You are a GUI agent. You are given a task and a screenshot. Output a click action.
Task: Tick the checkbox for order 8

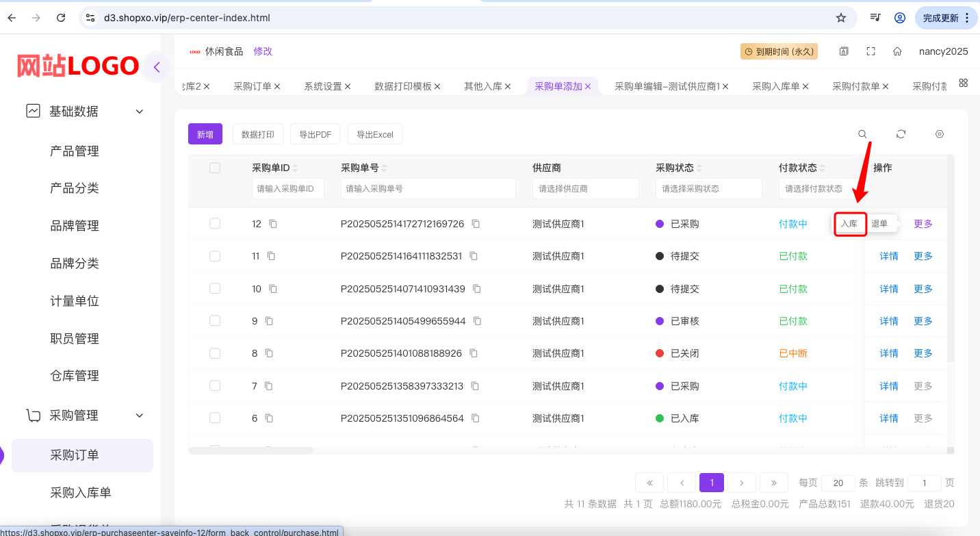click(215, 353)
